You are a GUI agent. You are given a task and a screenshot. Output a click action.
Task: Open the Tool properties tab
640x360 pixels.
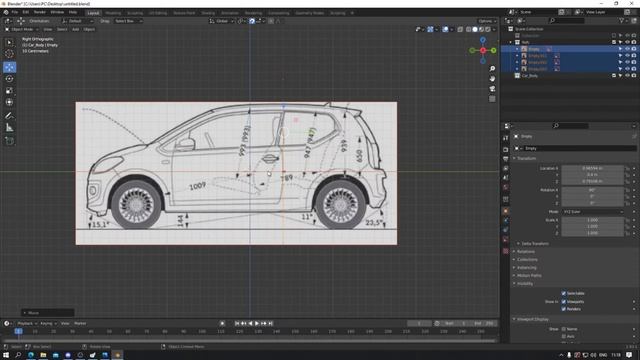pyautogui.click(x=506, y=138)
